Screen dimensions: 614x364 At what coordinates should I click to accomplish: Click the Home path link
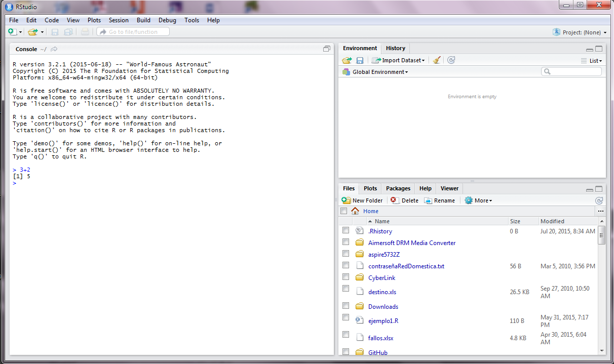click(371, 211)
